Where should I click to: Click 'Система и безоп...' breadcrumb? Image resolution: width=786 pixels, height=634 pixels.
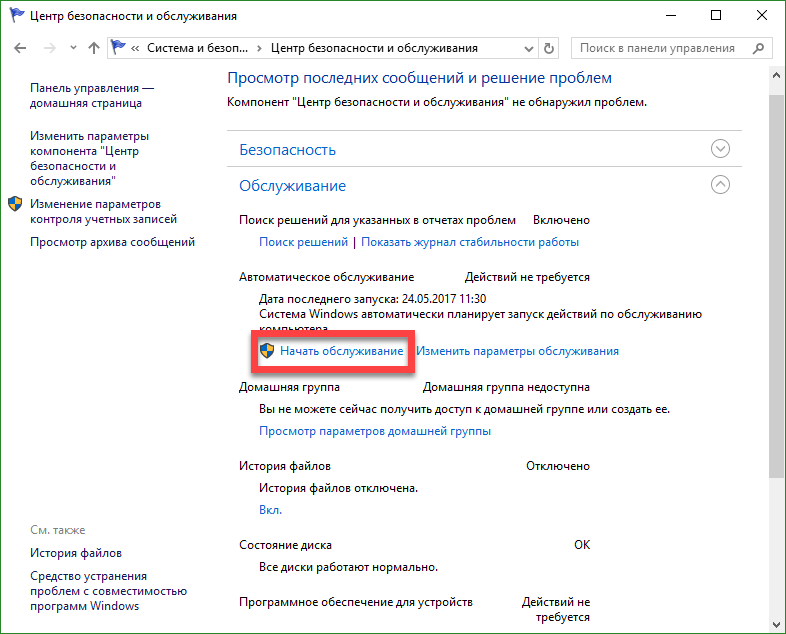click(x=197, y=48)
